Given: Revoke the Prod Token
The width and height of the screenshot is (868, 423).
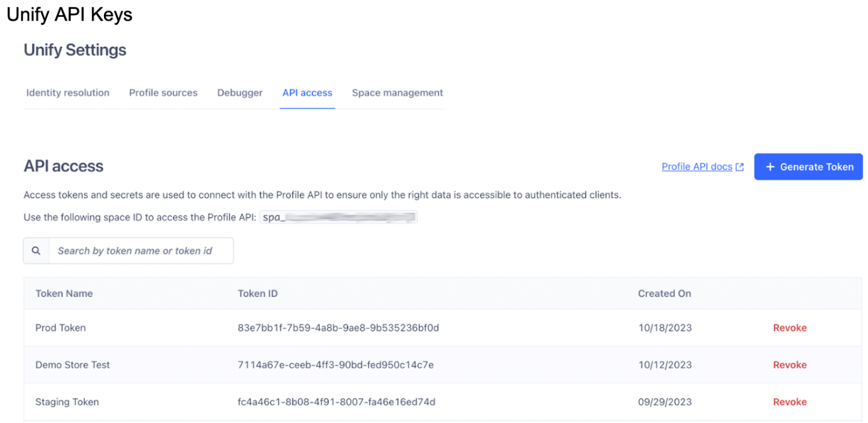Looking at the screenshot, I should coord(790,328).
